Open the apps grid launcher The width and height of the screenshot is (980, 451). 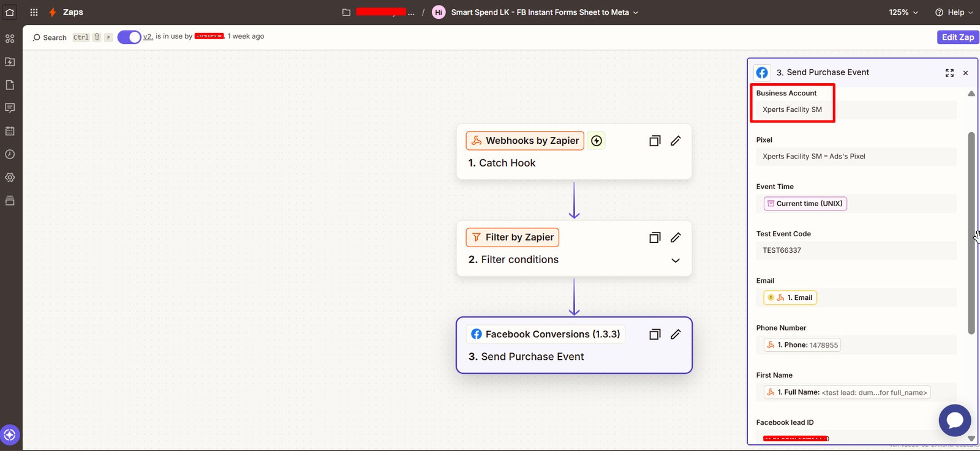tap(34, 12)
